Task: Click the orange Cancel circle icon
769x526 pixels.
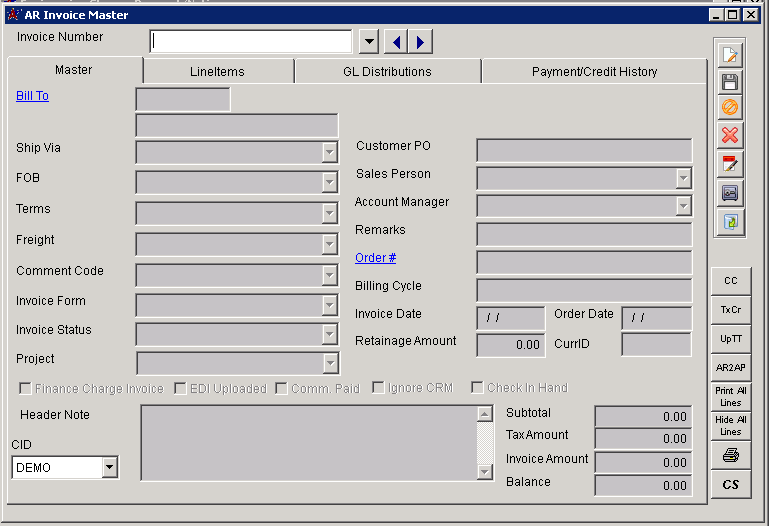Action: pos(730,108)
